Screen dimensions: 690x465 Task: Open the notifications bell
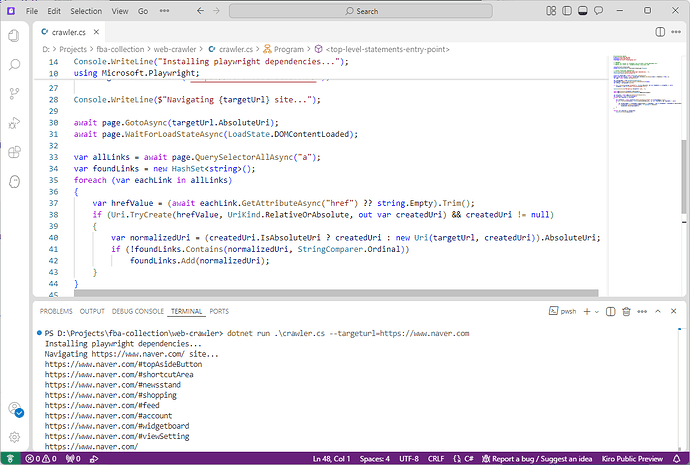pyautogui.click(x=677, y=459)
